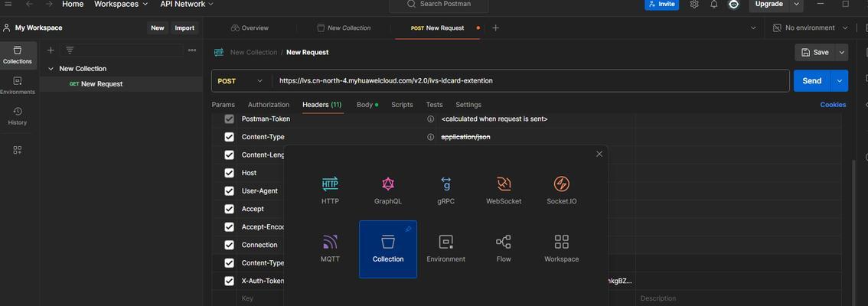Click the request URL field
Viewport: 868px width, 306px height.
pos(530,81)
